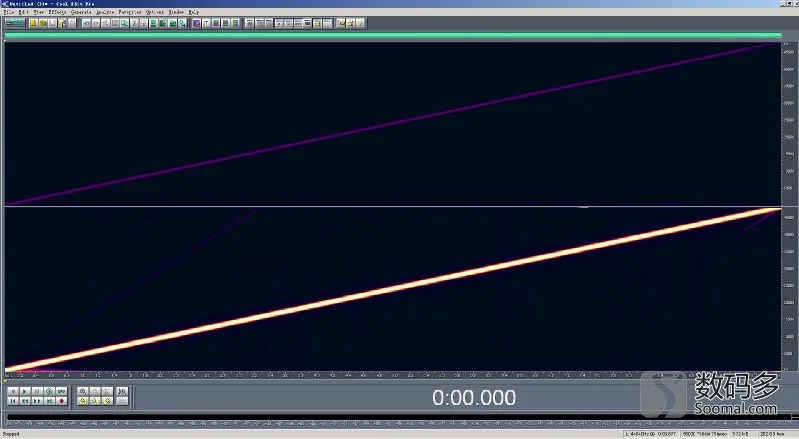This screenshot has height=439, width=799.
Task: Click the Copy toolbar icon
Action: (x=124, y=23)
